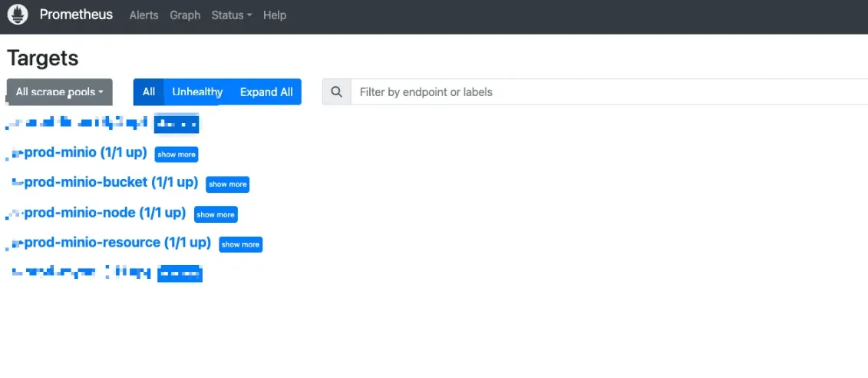Show more for prod-minio-bucket pool
Screen dimensions: 868x378
(x=228, y=184)
